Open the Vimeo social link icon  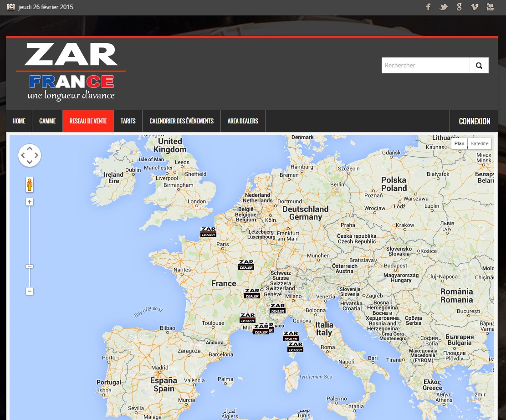(475, 7)
